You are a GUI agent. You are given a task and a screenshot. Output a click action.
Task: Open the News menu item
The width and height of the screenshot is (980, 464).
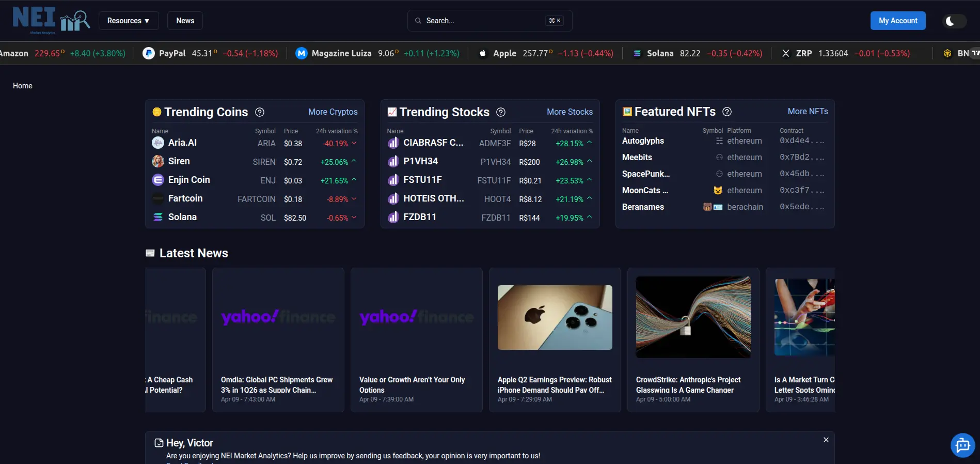[x=185, y=21]
